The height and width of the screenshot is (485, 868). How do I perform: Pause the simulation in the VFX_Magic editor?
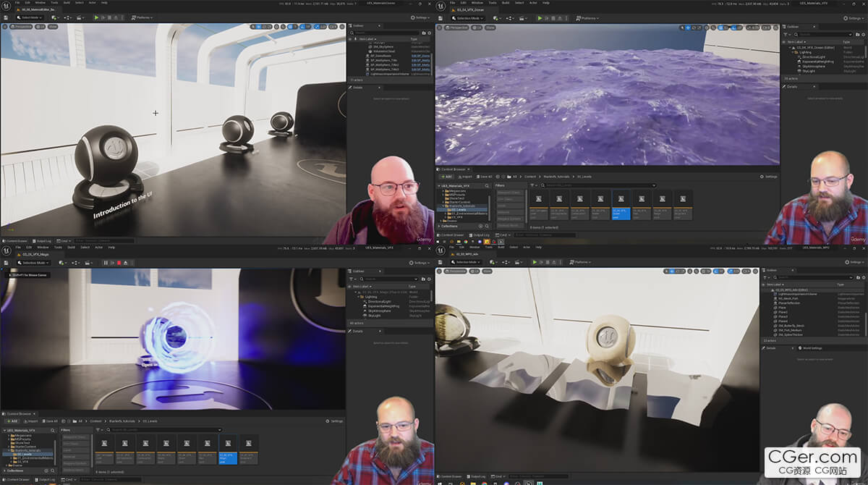pos(106,263)
